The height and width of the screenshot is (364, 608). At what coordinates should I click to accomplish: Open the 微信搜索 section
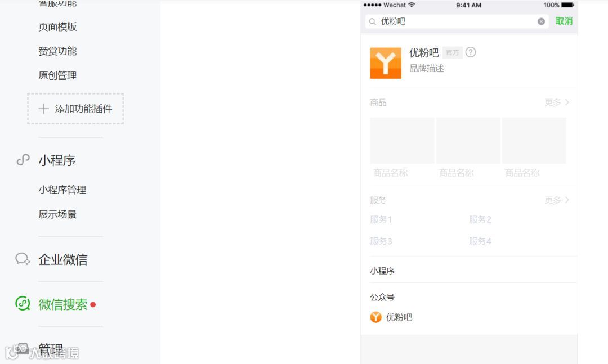click(63, 304)
